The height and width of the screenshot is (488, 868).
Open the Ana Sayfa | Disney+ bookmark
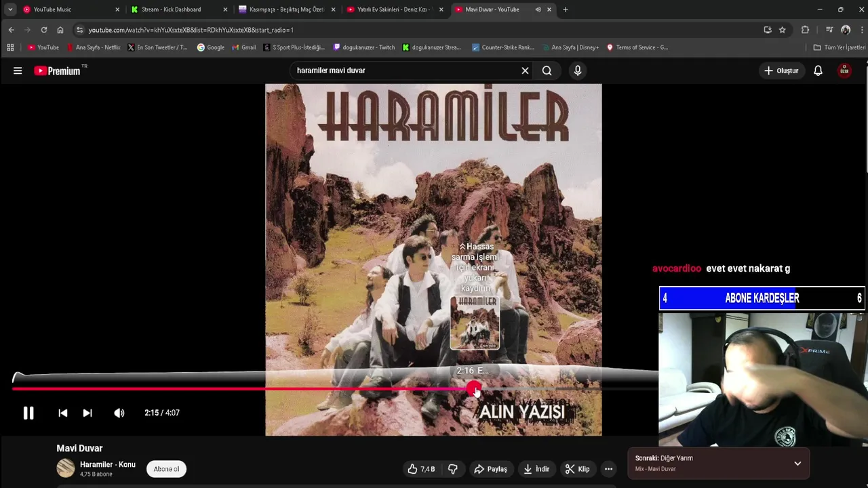click(570, 47)
